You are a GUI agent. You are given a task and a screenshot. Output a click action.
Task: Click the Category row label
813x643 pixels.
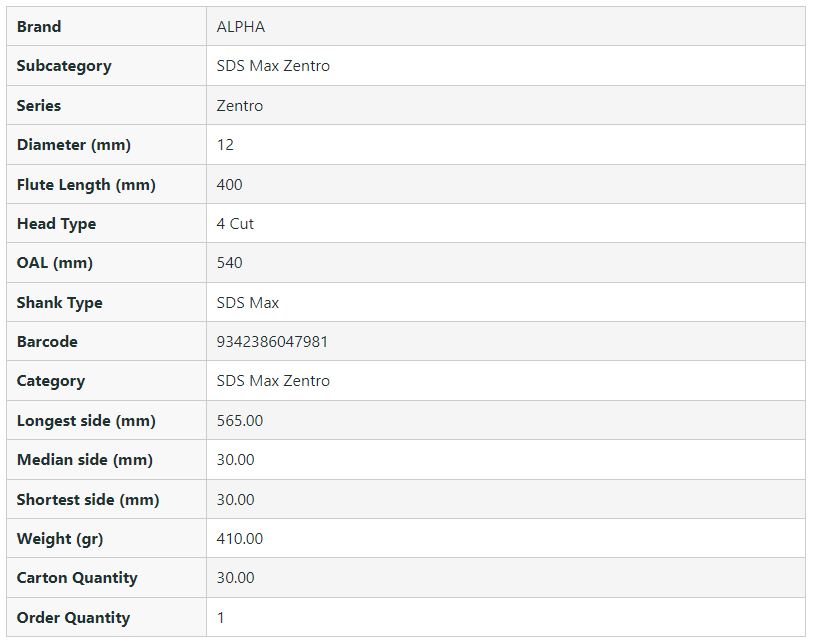click(x=51, y=381)
